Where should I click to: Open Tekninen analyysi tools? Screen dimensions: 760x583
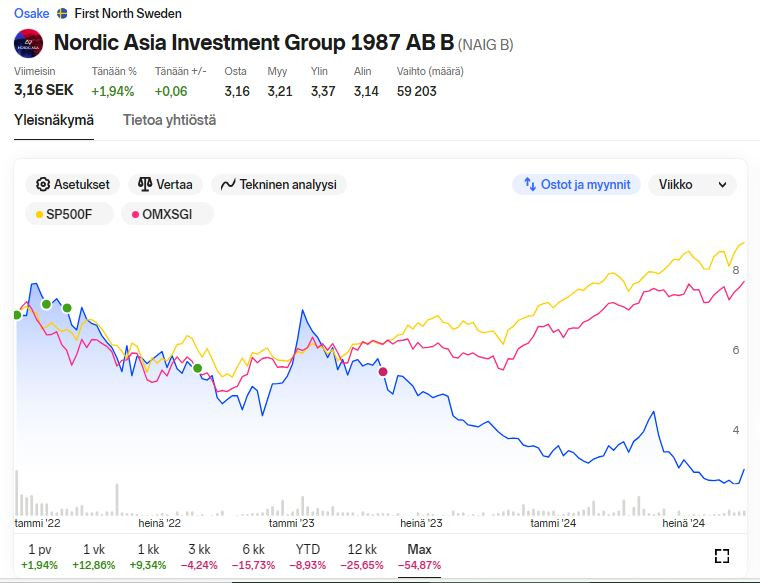point(279,185)
